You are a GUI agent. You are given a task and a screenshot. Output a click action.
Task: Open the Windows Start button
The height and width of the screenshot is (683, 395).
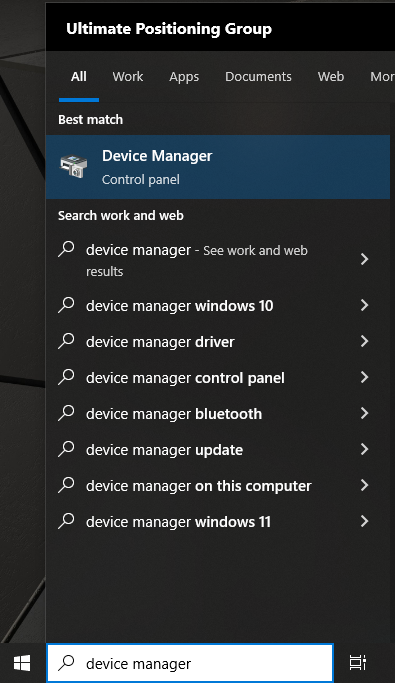point(22,663)
